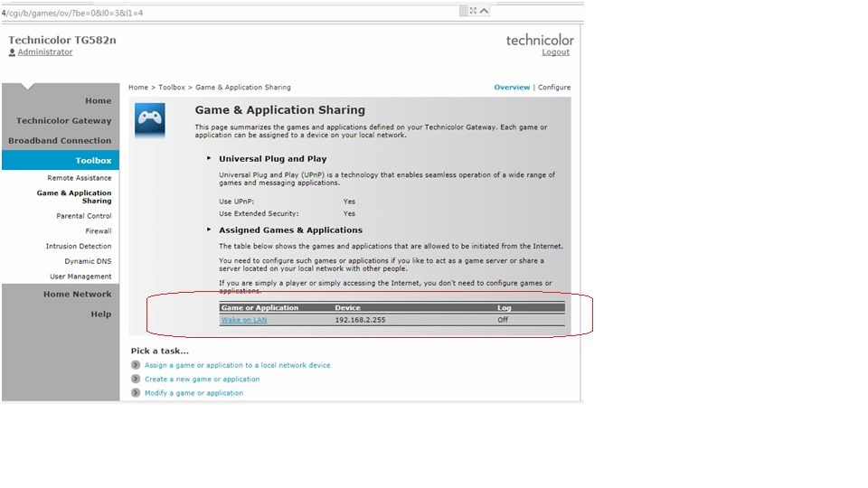The image size is (868, 488).
Task: Collapse the Universal Plug and Play section
Action: (x=209, y=158)
